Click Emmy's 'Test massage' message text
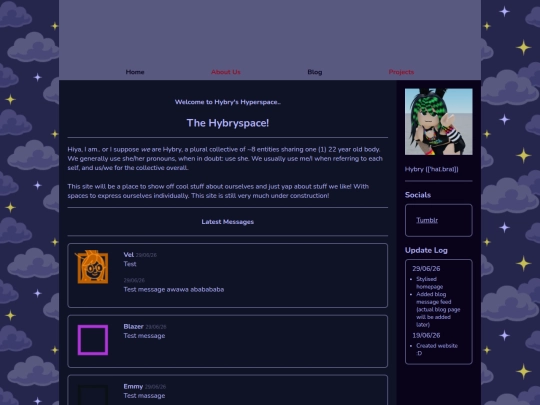 pos(144,396)
